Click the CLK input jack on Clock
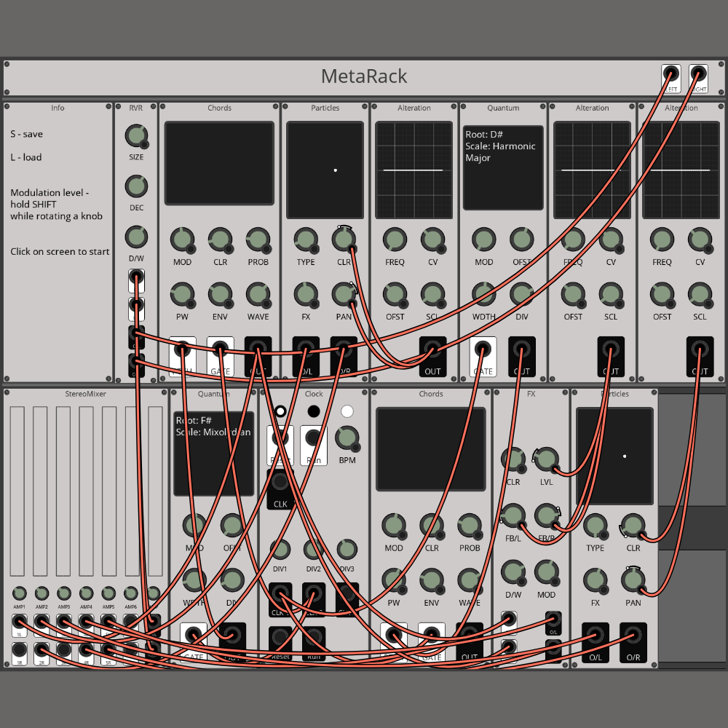728x728 pixels. (280, 482)
